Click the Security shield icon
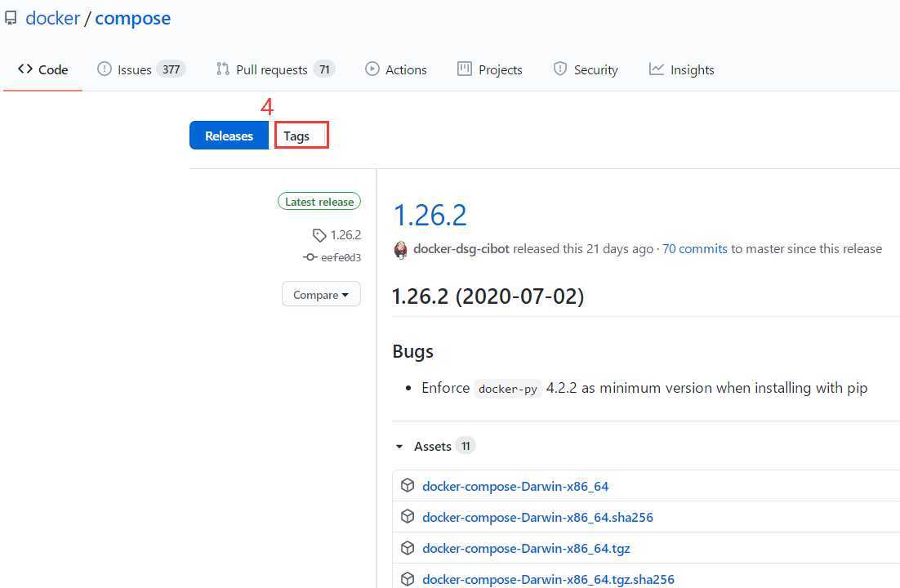This screenshot has height=588, width=900. (x=560, y=69)
